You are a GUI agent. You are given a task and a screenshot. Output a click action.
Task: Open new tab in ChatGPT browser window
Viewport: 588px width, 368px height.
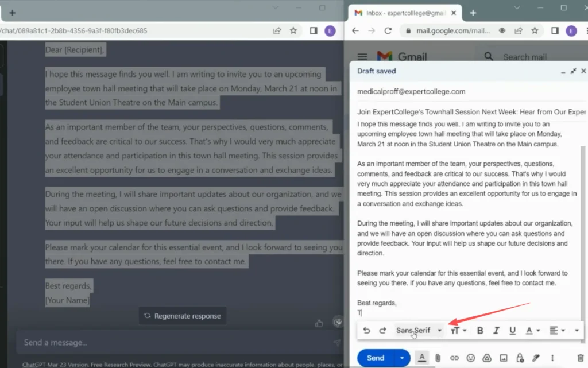13,13
